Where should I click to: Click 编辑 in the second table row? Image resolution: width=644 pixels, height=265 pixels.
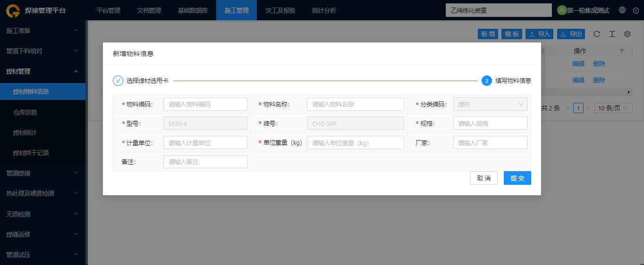tap(578, 80)
